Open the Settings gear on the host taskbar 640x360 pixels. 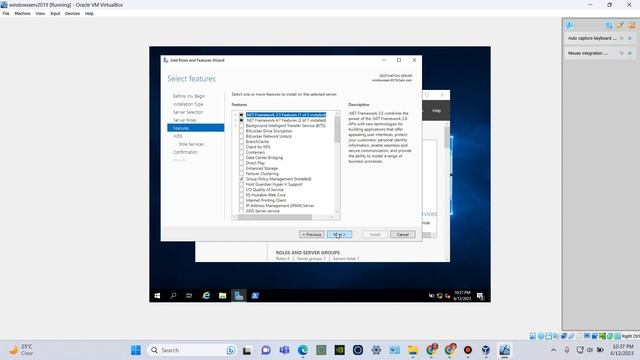point(376,350)
